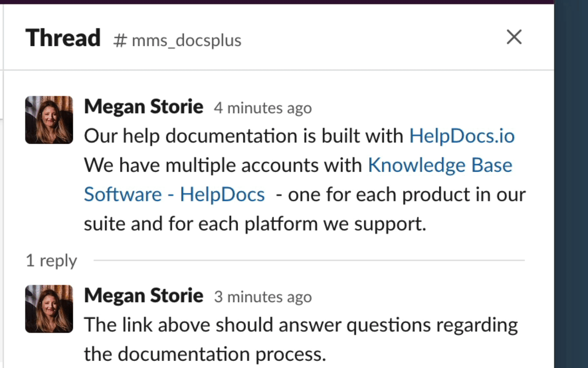Go to the #mms_docsplus channel
The height and width of the screenshot is (368, 588).
point(177,40)
